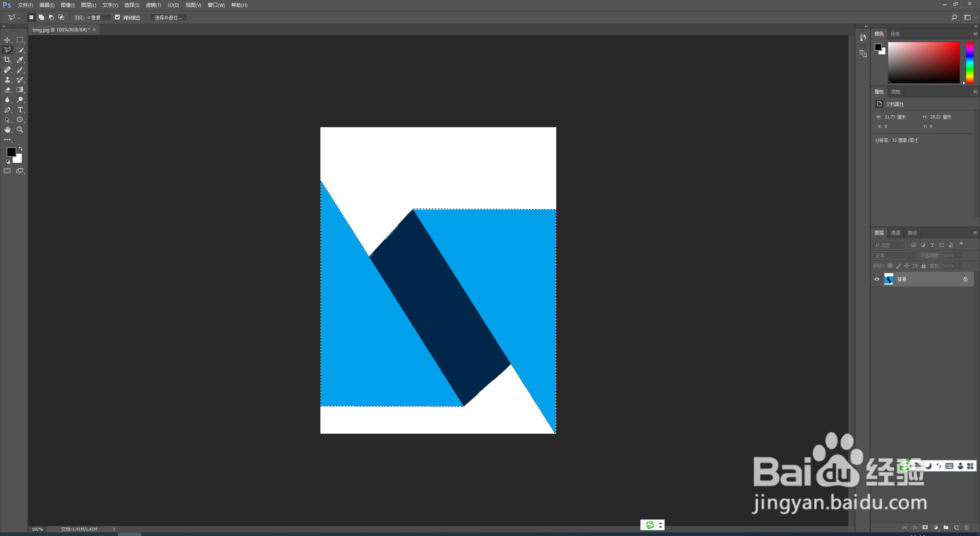Click the 羽化 feather input field
Screen dimensions: 980x536
coord(99,18)
